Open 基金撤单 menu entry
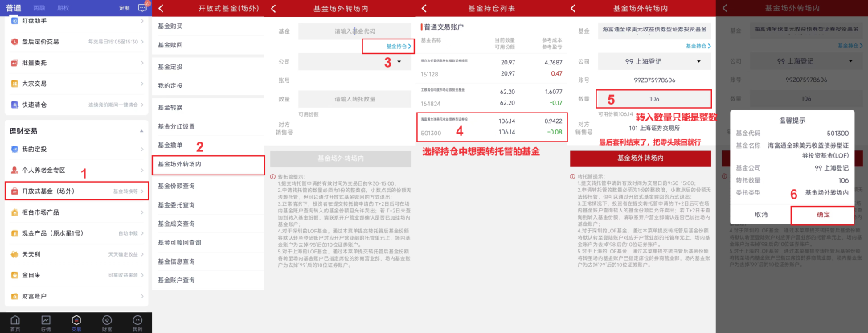 208,145
